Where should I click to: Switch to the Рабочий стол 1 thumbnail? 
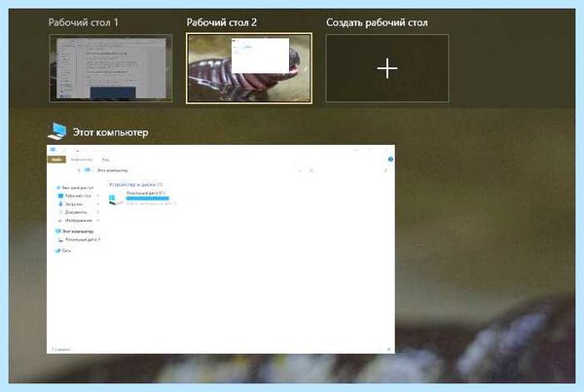111,68
